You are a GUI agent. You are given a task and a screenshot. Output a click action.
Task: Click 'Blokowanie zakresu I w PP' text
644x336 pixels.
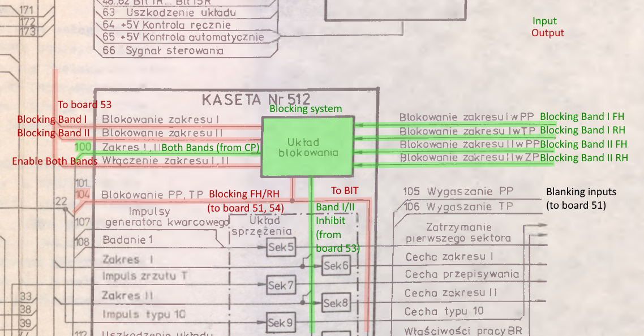click(466, 117)
